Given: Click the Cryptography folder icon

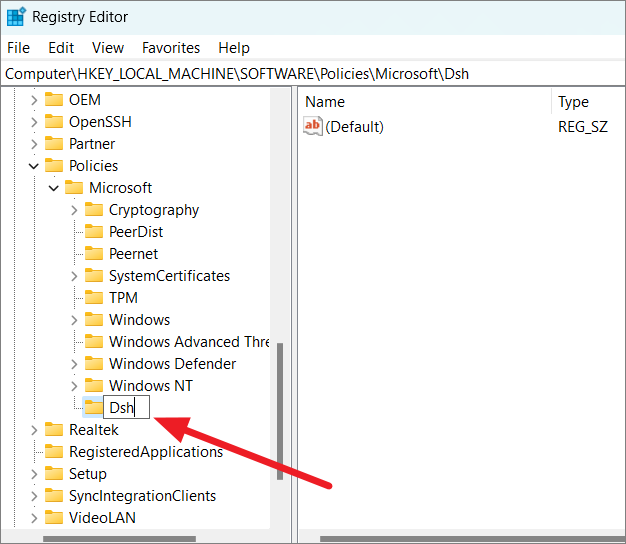Looking at the screenshot, I should (94, 210).
